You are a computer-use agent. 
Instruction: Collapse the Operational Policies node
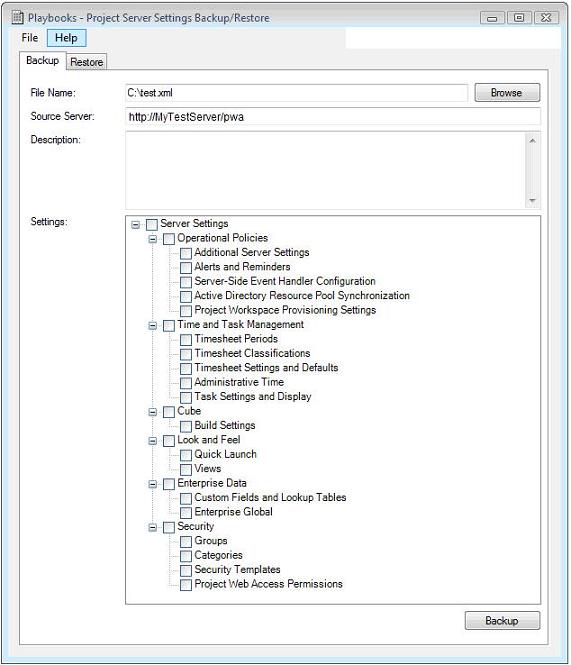tap(152, 239)
